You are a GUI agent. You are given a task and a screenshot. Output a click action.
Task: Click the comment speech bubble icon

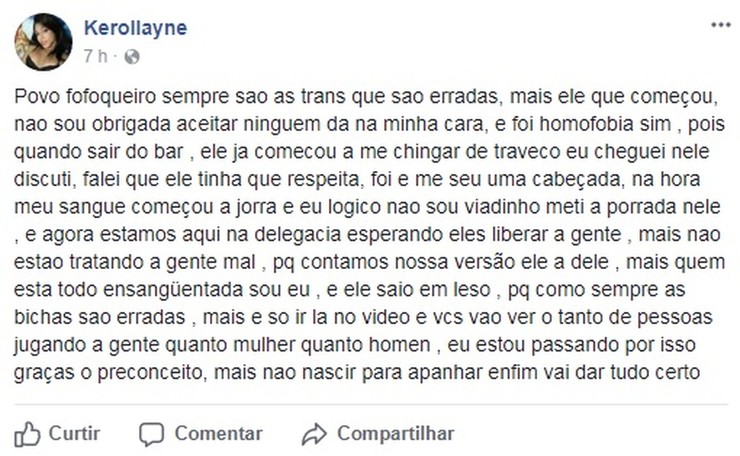click(x=152, y=434)
